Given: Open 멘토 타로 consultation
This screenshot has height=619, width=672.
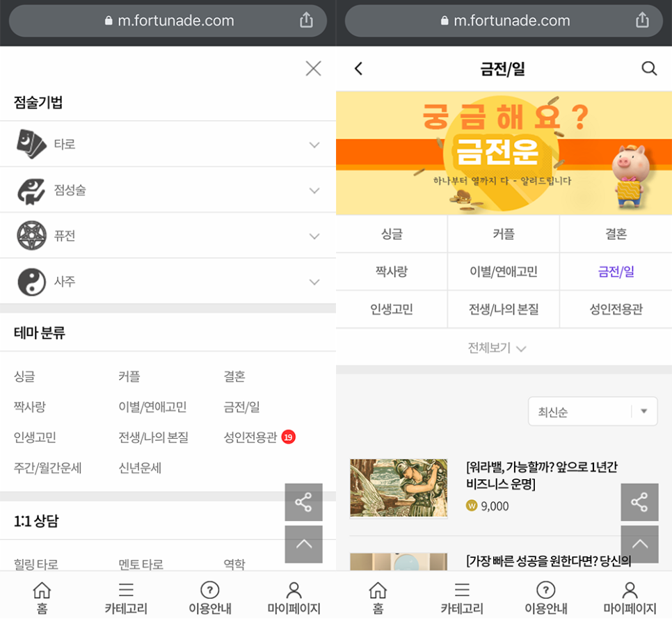Looking at the screenshot, I should [141, 564].
